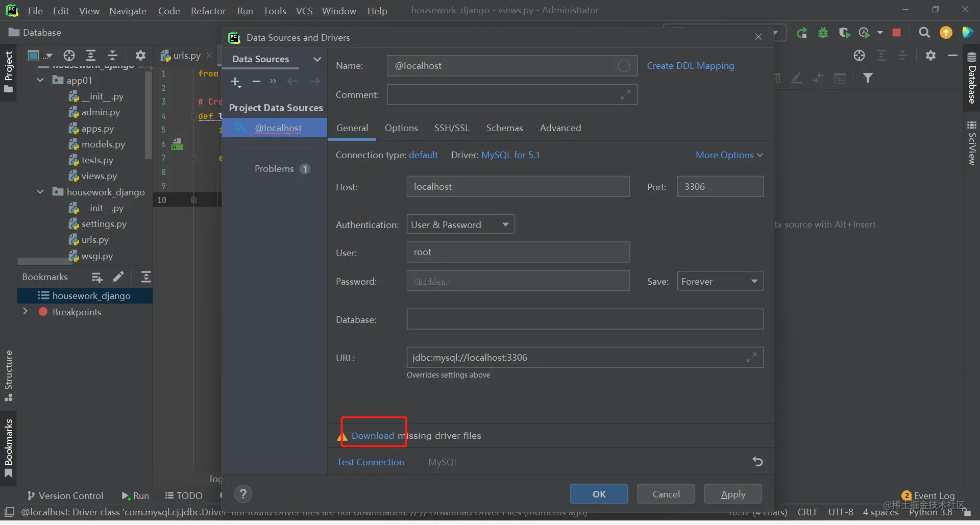Open the Navigate menu
The height and width of the screenshot is (525, 980).
tap(128, 11)
